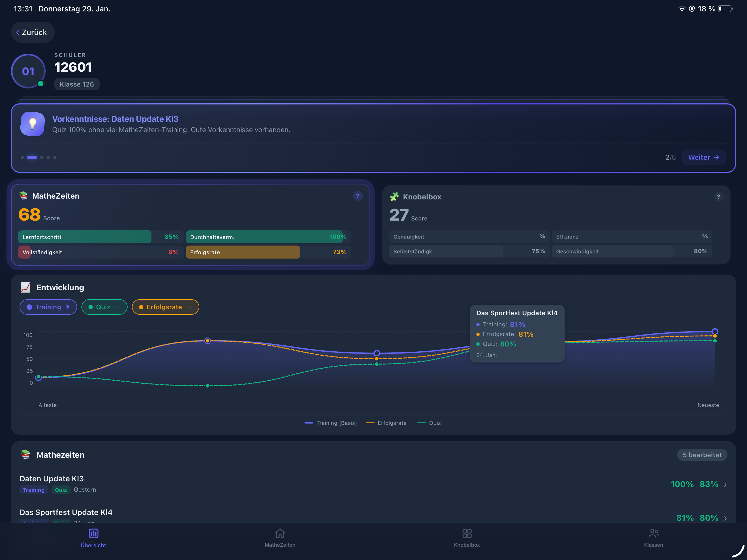Viewport: 747px width, 560px height.
Task: Open the Knobelbox grid icon tab
Action: point(467,534)
